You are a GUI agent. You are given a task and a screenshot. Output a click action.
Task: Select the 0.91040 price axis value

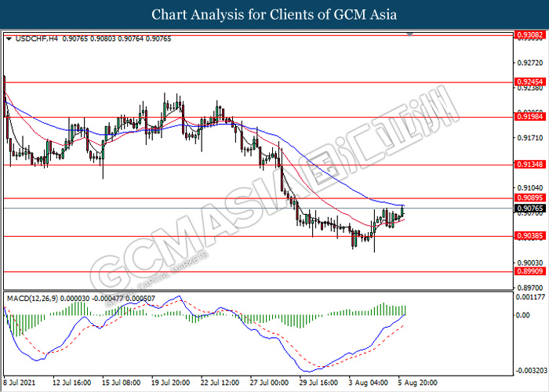(530, 188)
